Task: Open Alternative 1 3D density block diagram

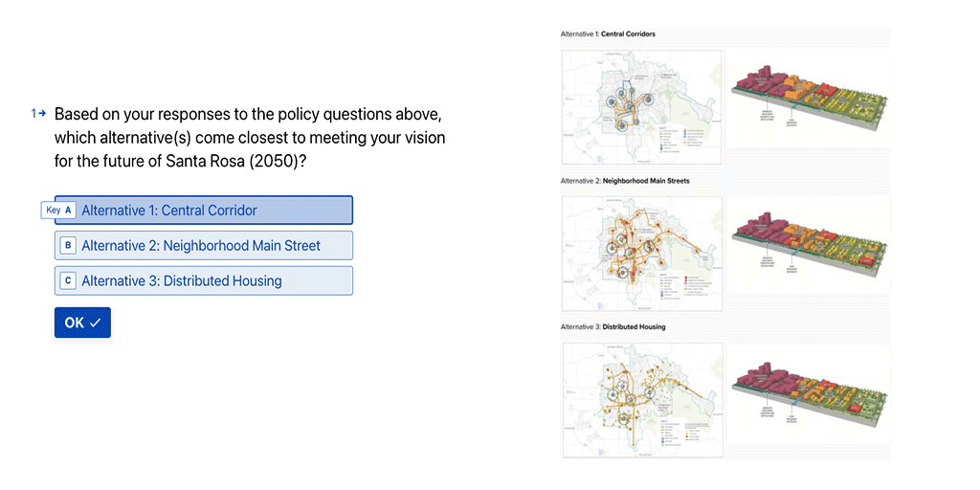Action: (x=808, y=99)
